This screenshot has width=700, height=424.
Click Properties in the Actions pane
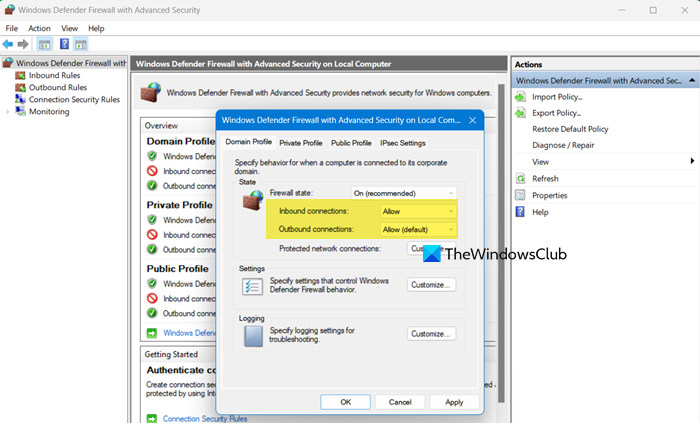point(550,195)
